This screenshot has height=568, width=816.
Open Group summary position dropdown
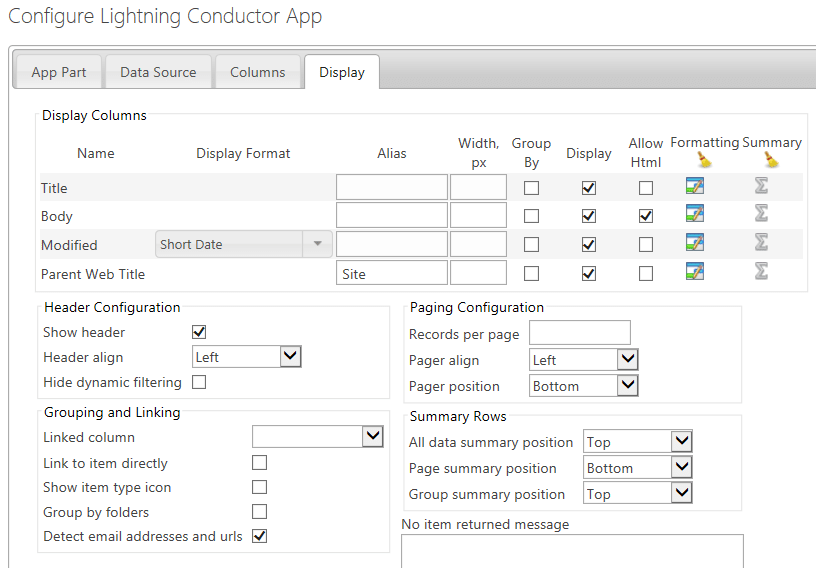[x=638, y=494]
